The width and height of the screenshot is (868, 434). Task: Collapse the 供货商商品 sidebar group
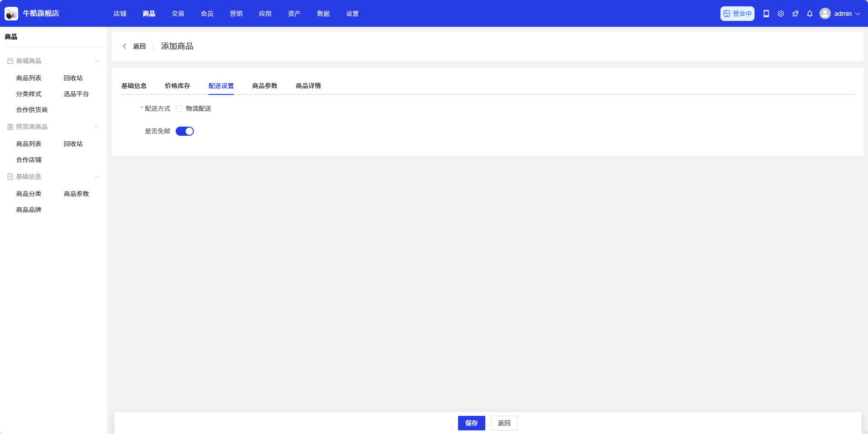[97, 127]
